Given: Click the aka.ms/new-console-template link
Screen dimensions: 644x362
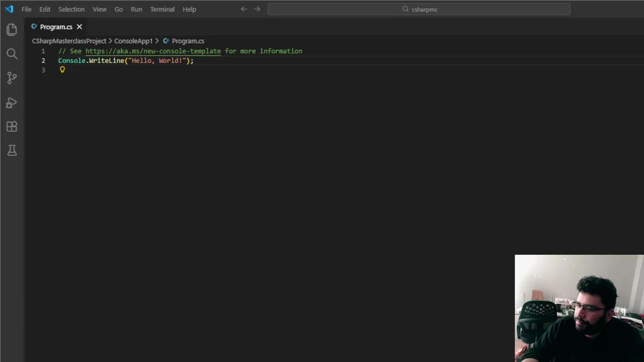Looking at the screenshot, I should point(153,51).
